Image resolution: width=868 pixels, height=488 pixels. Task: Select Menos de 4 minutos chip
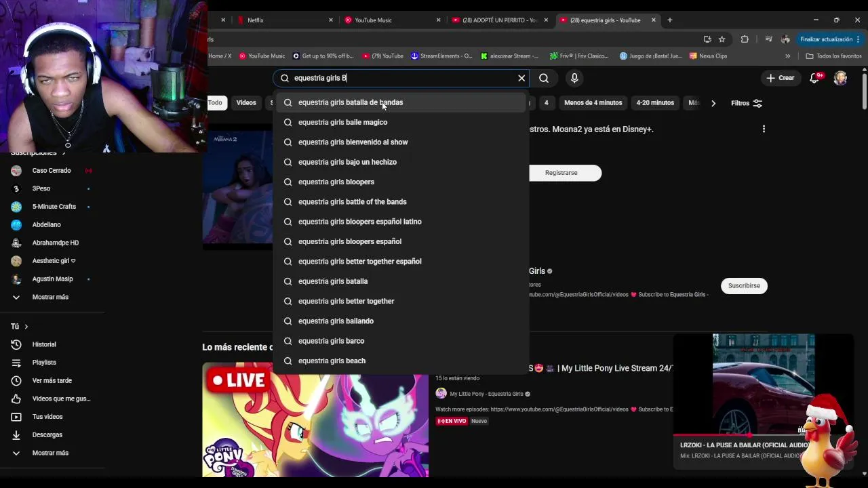(x=593, y=102)
